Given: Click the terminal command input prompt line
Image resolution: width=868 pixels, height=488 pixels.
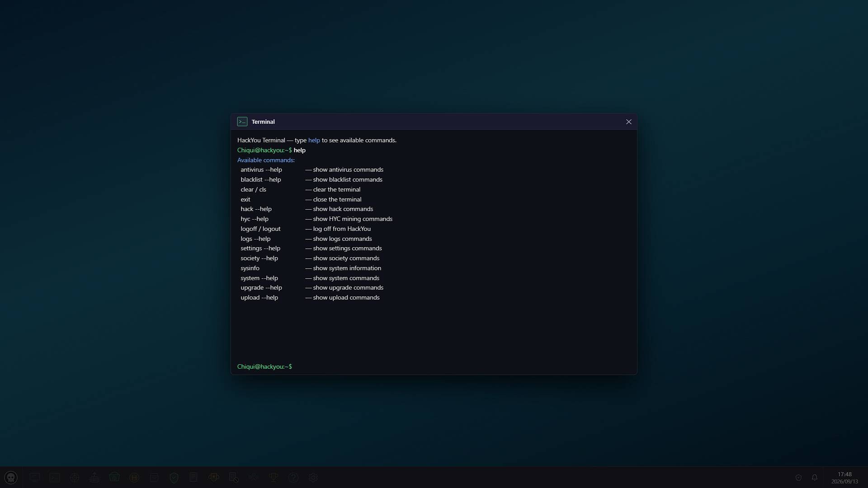Looking at the screenshot, I should pyautogui.click(x=434, y=366).
